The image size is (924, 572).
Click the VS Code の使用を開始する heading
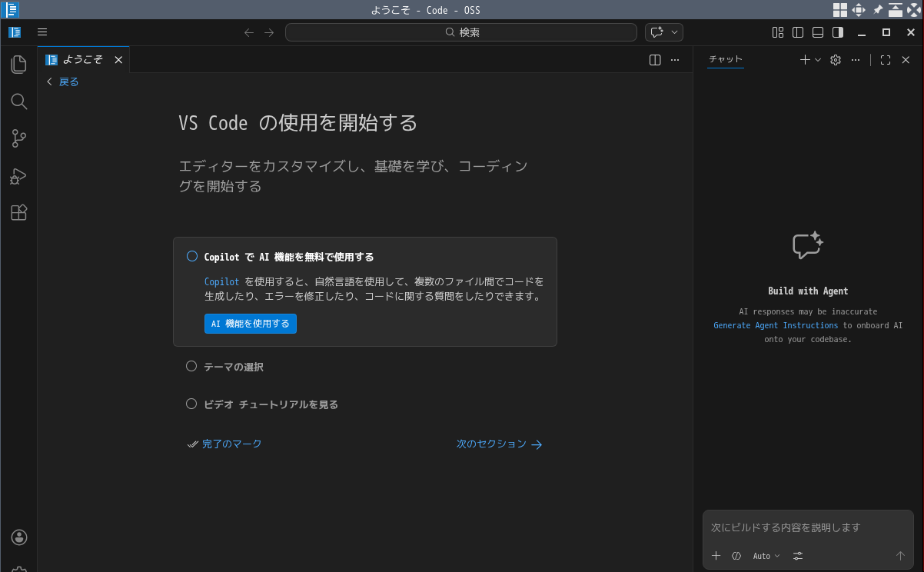coord(298,123)
